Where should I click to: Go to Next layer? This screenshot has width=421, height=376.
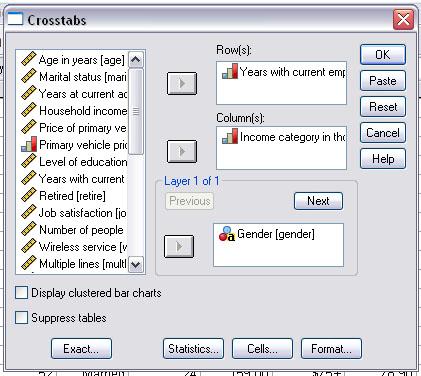[318, 201]
